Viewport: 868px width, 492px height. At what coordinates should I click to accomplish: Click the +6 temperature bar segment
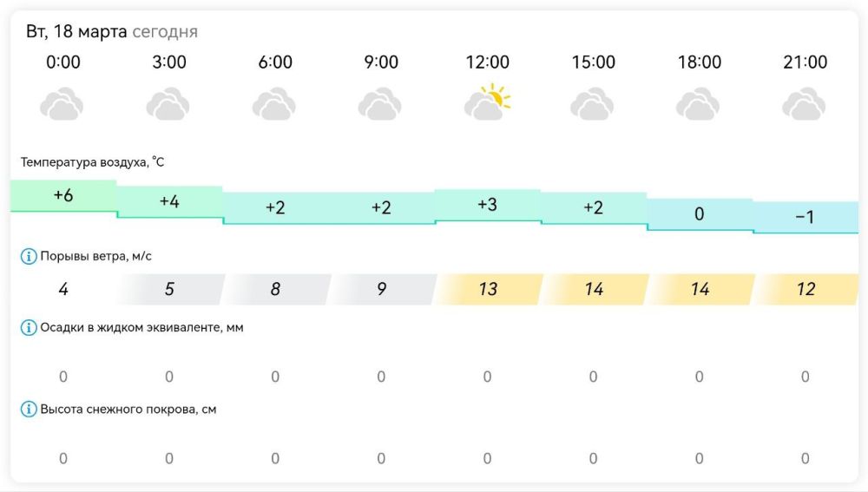(63, 196)
